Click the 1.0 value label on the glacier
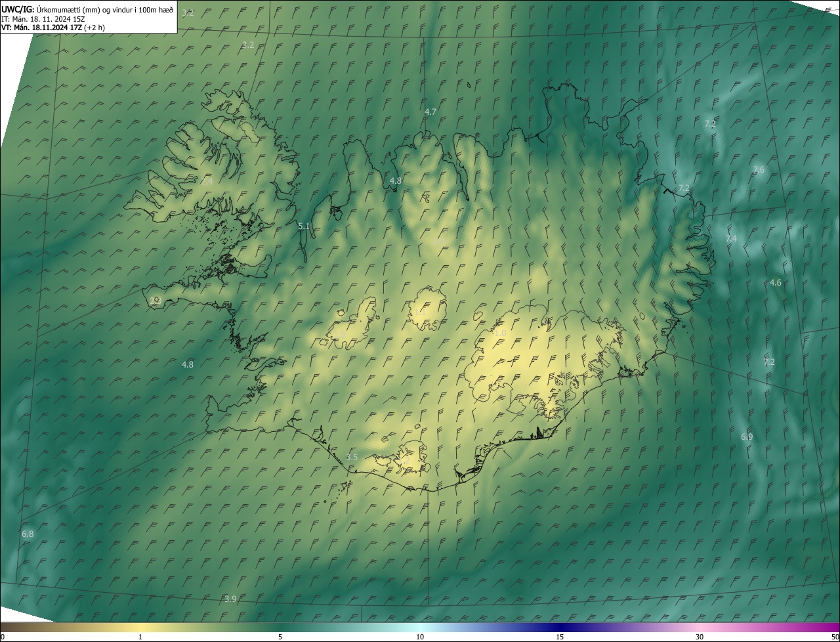This screenshot has width=840, height=642. 500,334
